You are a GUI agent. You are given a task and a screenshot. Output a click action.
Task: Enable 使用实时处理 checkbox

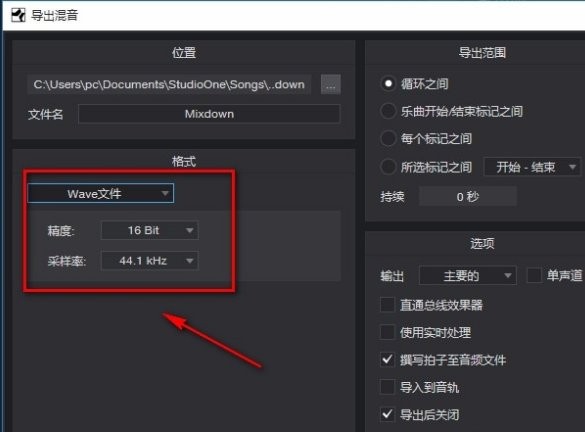[x=387, y=332]
